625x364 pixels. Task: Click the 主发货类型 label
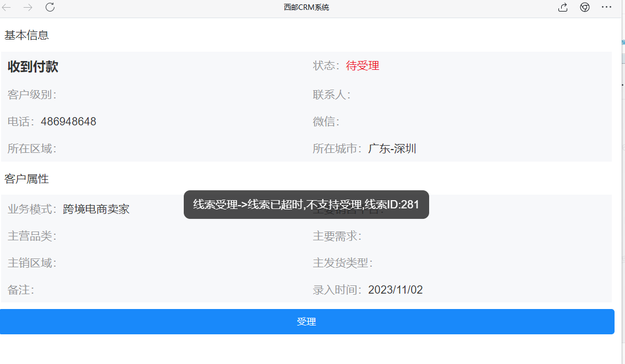pos(342,263)
